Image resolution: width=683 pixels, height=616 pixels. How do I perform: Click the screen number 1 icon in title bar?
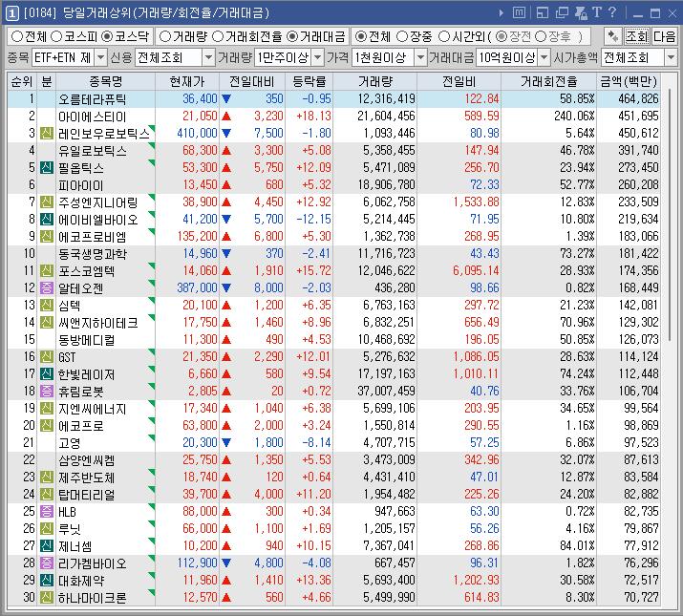pos(11,13)
